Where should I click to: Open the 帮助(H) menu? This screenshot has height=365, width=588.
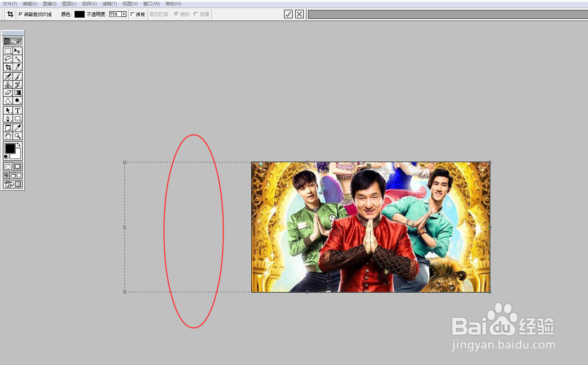pyautogui.click(x=173, y=4)
